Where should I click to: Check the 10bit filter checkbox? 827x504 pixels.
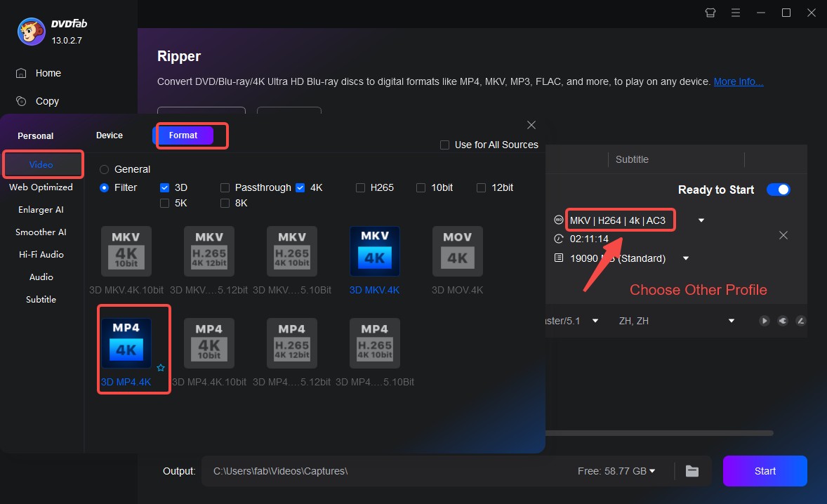(x=421, y=187)
